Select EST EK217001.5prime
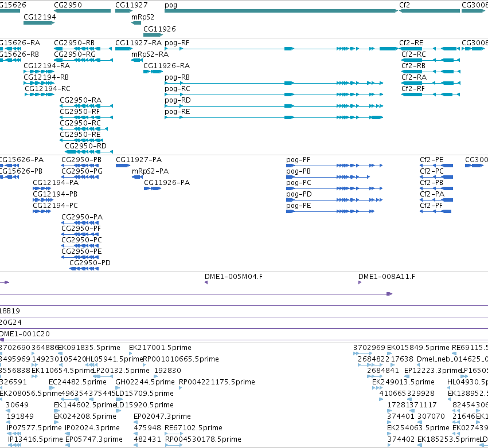This screenshot has width=488, height=448. coord(130,353)
